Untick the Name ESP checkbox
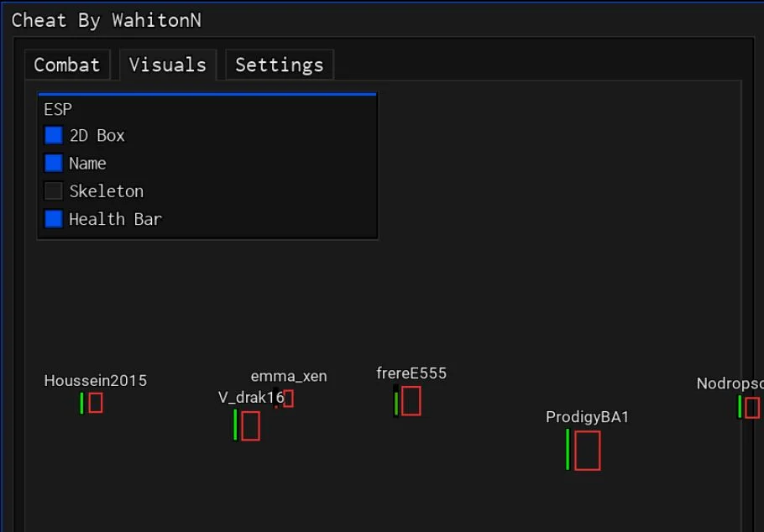Screen dimensions: 764x532 click(x=54, y=163)
